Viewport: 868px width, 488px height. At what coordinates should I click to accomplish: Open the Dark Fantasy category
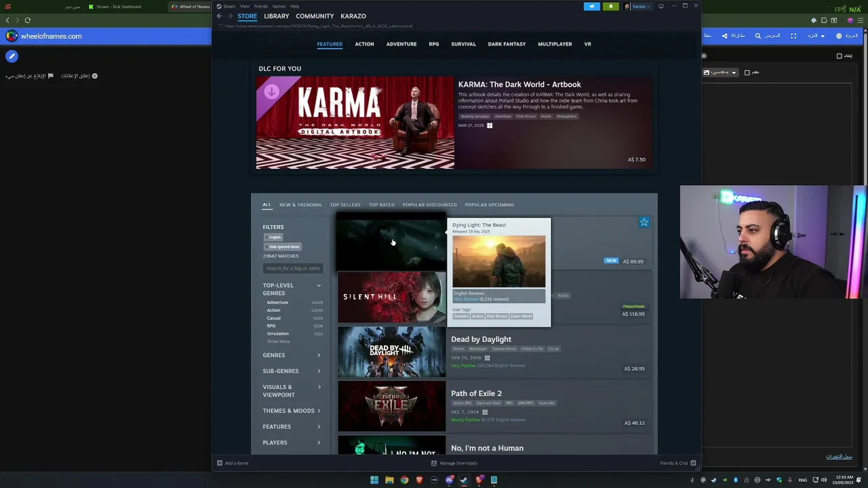[507, 44]
